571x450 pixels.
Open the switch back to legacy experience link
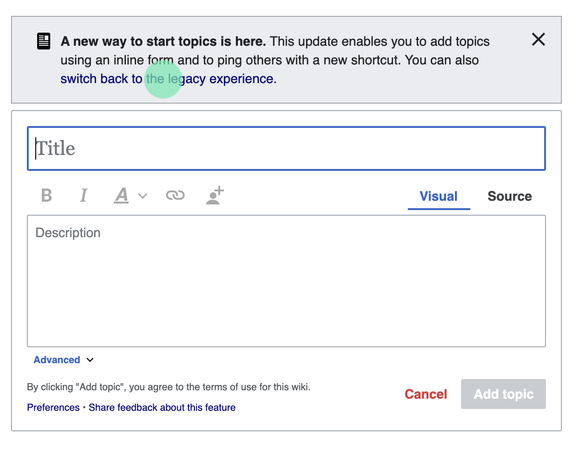[x=168, y=79]
